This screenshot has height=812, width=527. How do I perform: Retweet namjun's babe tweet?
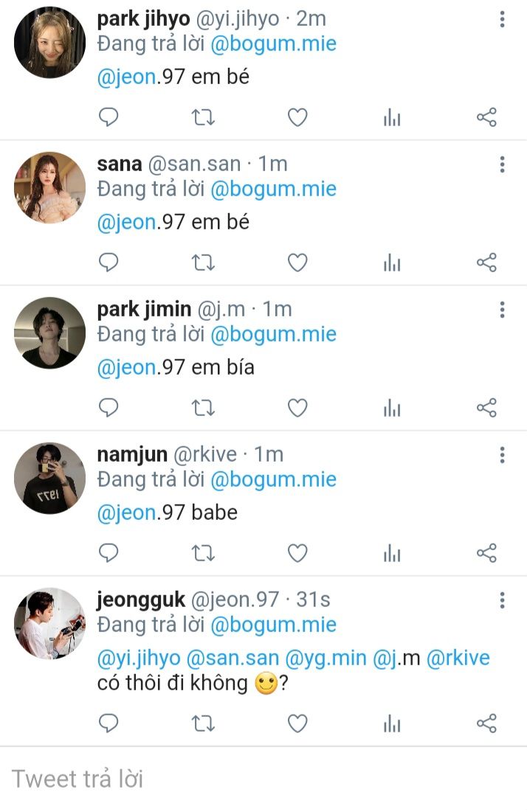click(203, 553)
